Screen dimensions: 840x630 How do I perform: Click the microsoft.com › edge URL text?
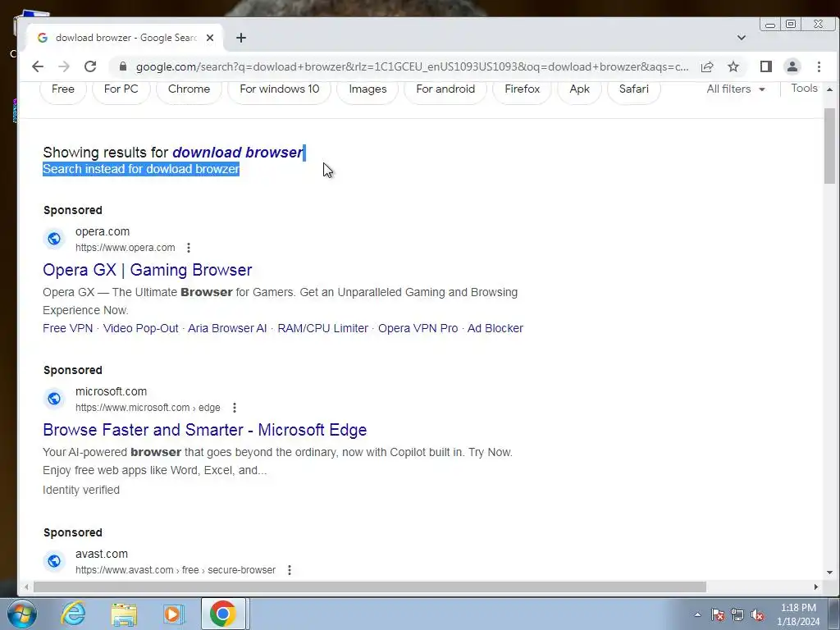(148, 408)
